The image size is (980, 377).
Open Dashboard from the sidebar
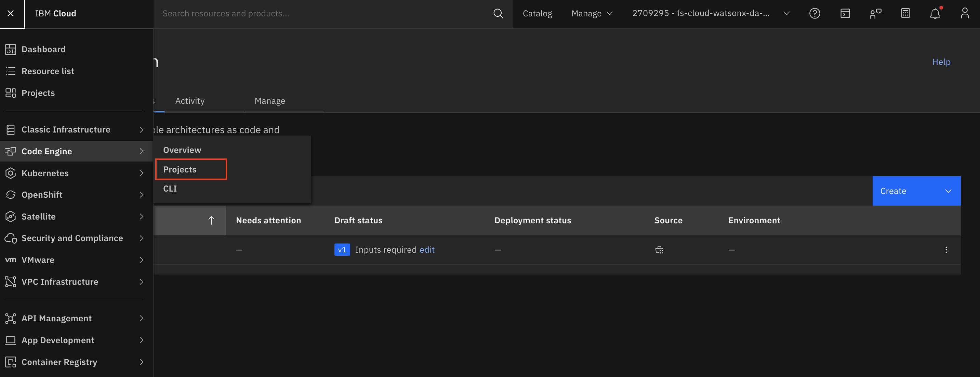pyautogui.click(x=43, y=50)
